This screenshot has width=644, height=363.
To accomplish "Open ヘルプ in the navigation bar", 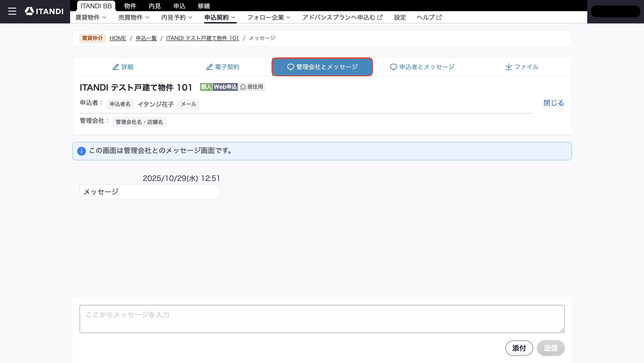I will coord(429,17).
